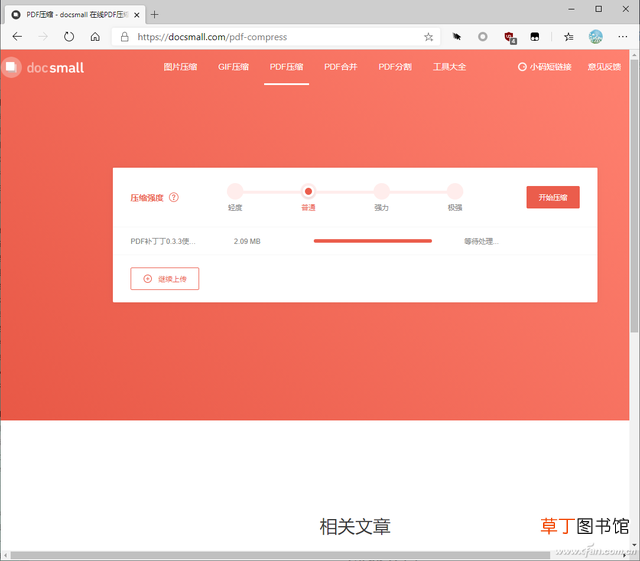Activate the docsmall 在线PDF压缩 tab title
Screen dimensions: 640x561
click(x=76, y=15)
